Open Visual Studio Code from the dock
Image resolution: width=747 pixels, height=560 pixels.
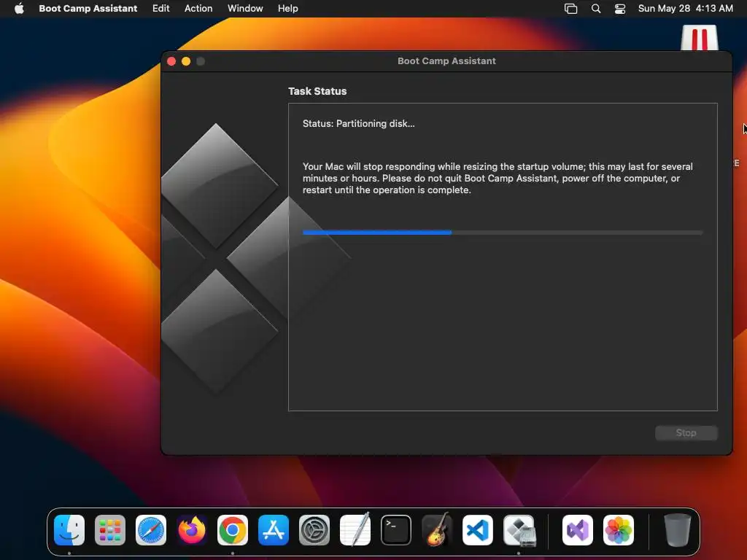coord(478,529)
